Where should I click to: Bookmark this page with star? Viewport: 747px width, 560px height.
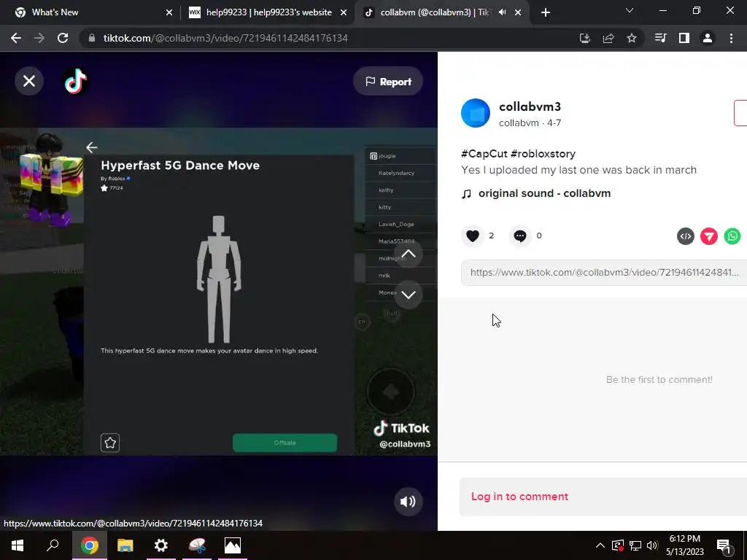pos(632,38)
